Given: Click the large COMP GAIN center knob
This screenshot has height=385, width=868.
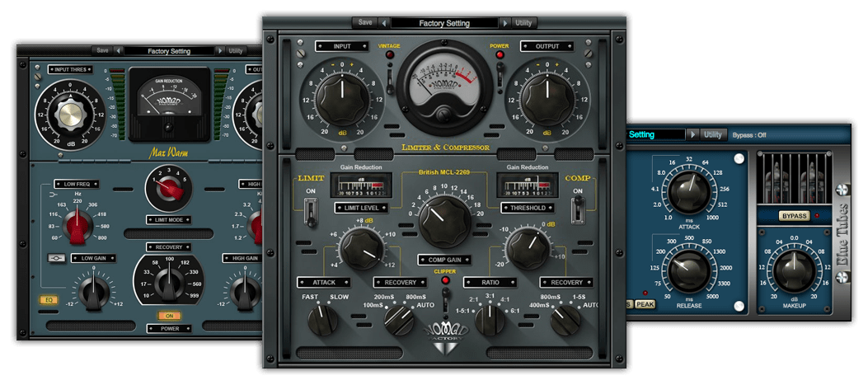Looking at the screenshot, I should click(x=444, y=220).
